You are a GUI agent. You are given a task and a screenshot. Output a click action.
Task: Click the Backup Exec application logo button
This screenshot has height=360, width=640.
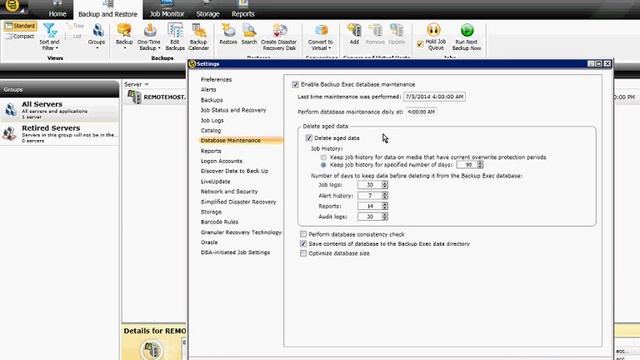click(12, 6)
